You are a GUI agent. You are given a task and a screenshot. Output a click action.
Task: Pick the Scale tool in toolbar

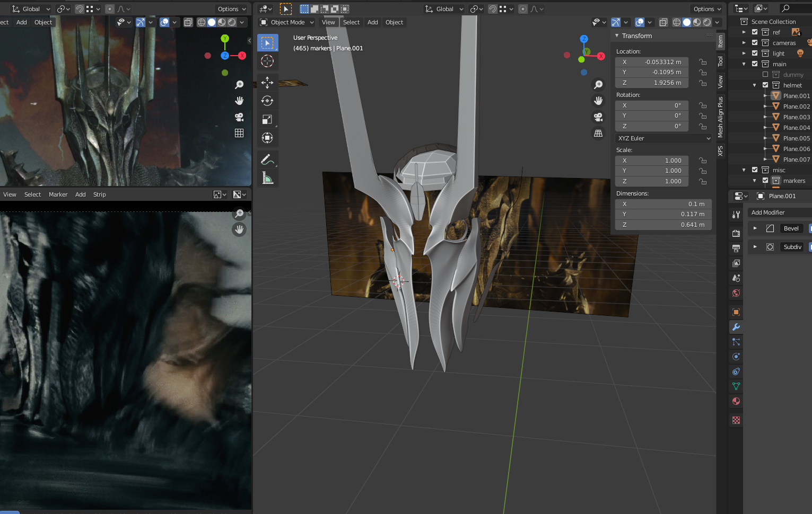click(267, 119)
